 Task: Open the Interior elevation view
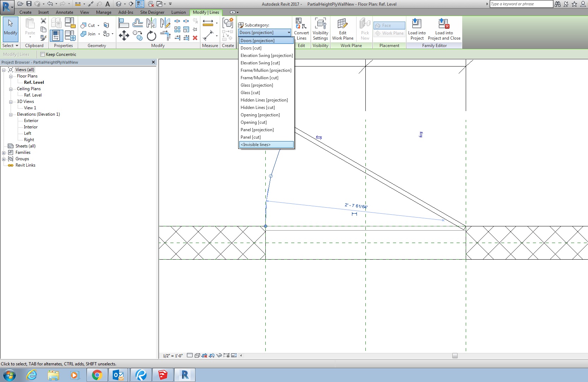pyautogui.click(x=31, y=127)
